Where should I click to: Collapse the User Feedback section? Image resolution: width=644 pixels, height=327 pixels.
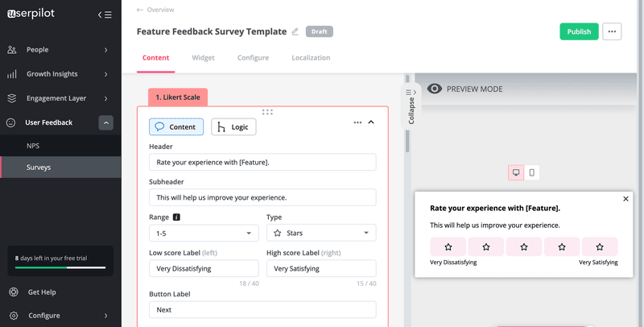click(106, 123)
